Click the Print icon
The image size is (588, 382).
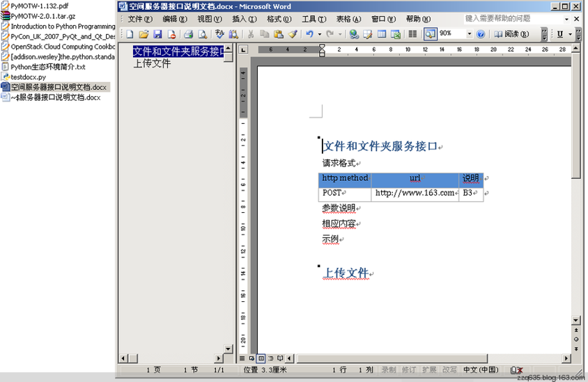click(188, 35)
